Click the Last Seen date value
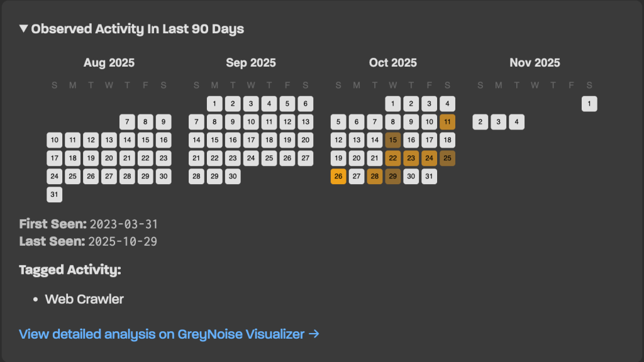 point(123,241)
